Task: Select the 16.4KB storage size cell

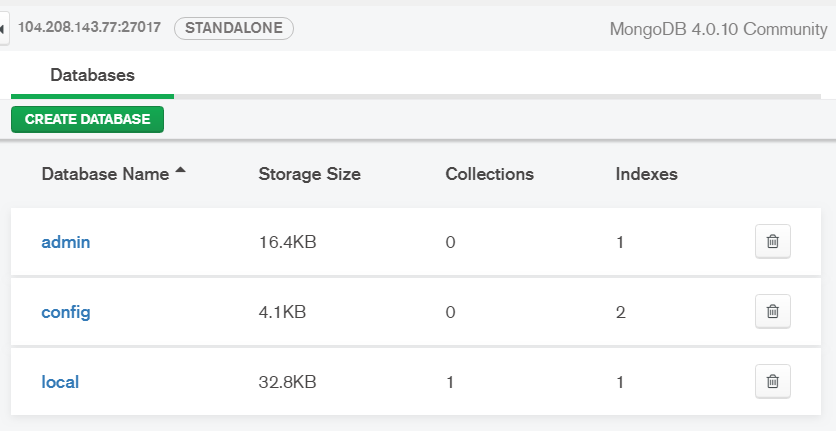Action: tap(288, 242)
